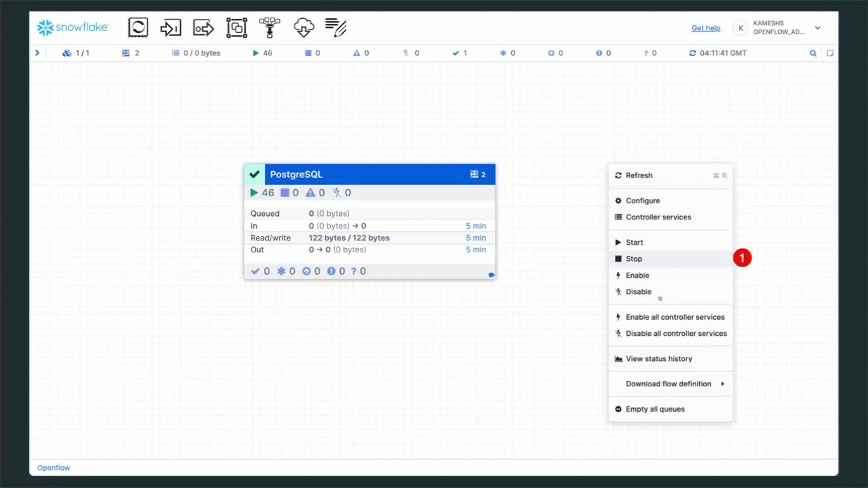Click the bulletin board icon in status bar
Image resolution: width=868 pixels, height=488 pixels.
(x=830, y=53)
